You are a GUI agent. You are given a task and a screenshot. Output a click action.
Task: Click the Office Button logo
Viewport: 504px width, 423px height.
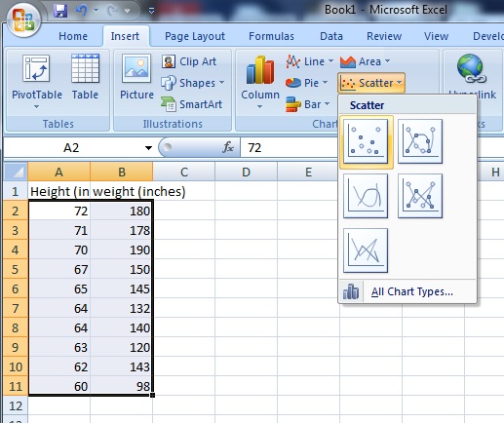[x=23, y=20]
